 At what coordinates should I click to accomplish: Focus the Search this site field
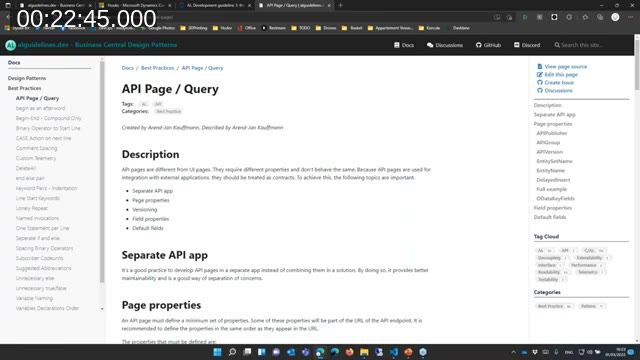(x=582, y=45)
